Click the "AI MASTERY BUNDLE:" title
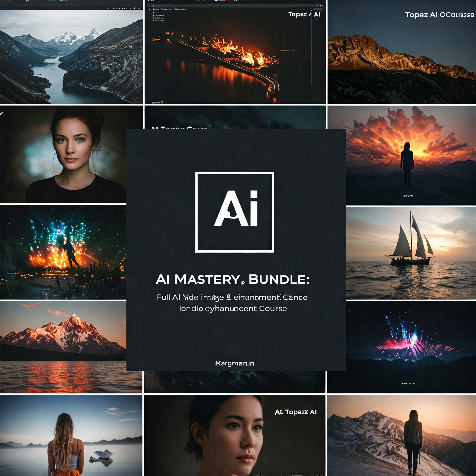Screen dimensions: 476x476 233,279
